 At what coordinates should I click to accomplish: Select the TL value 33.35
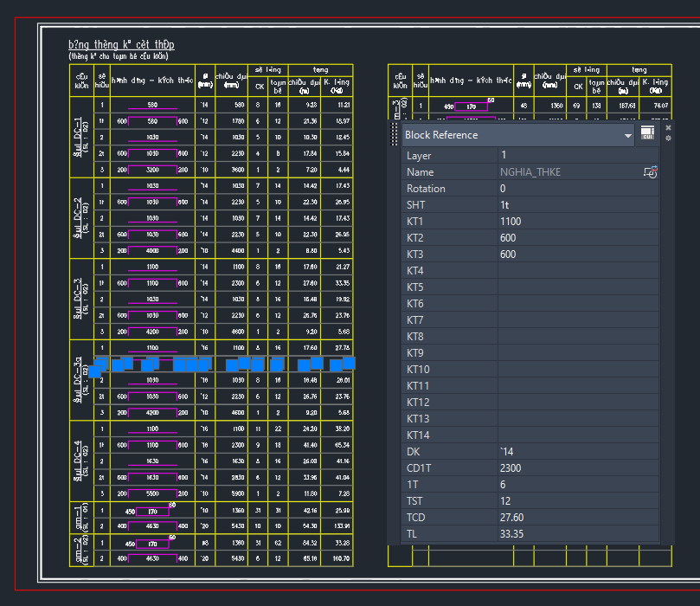click(577, 534)
